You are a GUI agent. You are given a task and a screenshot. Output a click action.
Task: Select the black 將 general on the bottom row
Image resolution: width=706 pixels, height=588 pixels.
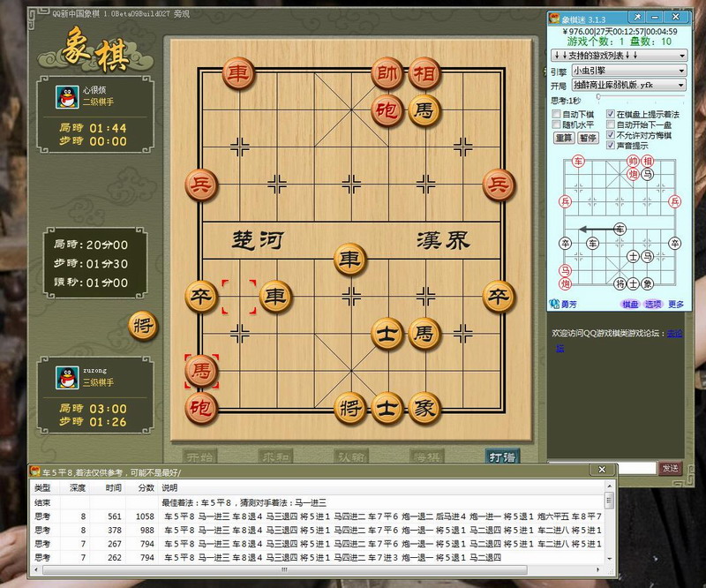[x=350, y=408]
